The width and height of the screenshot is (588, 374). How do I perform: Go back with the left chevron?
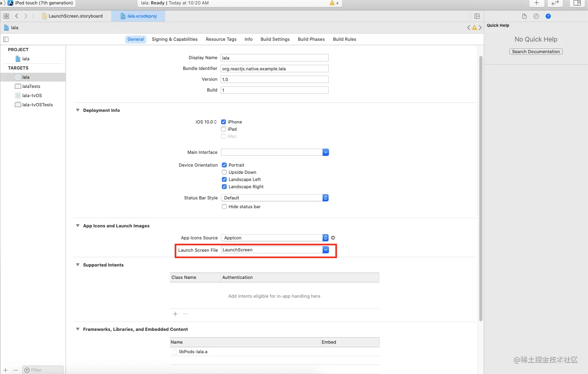[x=16, y=16]
